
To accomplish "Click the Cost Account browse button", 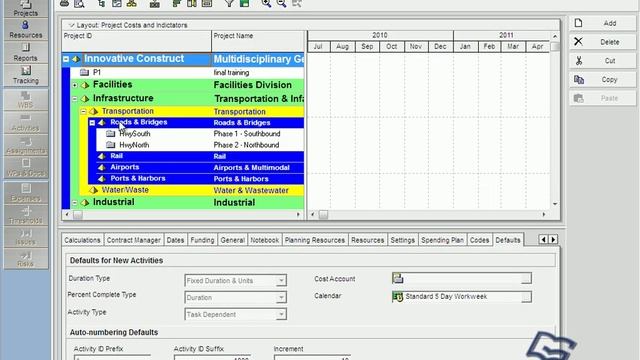I will 526,278.
